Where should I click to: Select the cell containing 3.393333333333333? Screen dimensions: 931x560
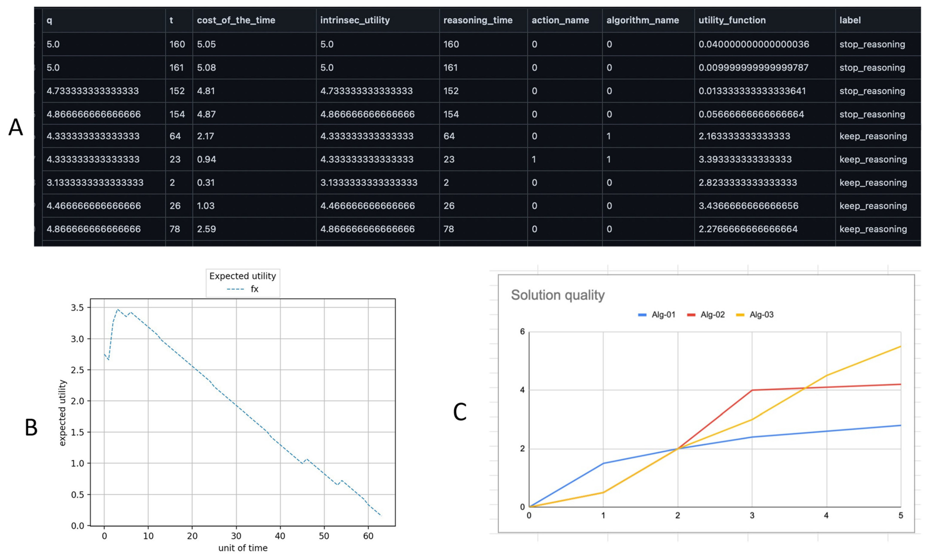tap(744, 159)
